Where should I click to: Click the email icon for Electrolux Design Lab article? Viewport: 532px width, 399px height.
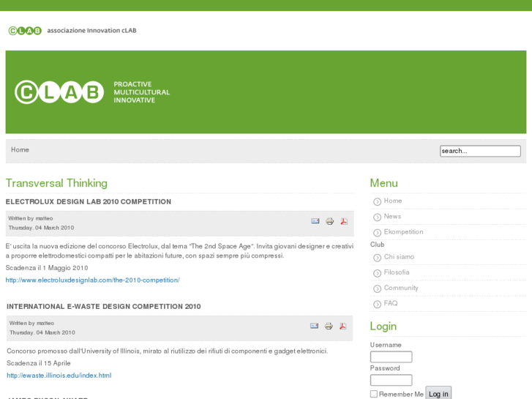[315, 221]
